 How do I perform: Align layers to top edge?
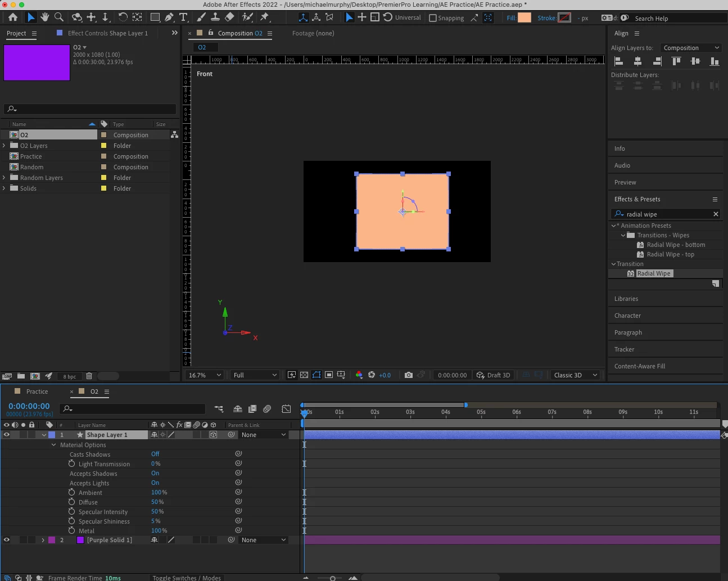[676, 61]
